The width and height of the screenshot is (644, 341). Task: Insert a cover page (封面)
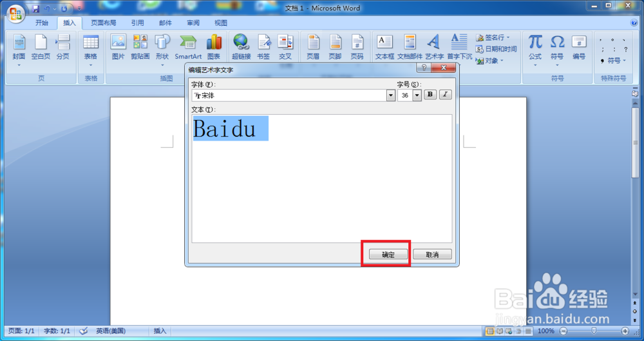coord(19,50)
